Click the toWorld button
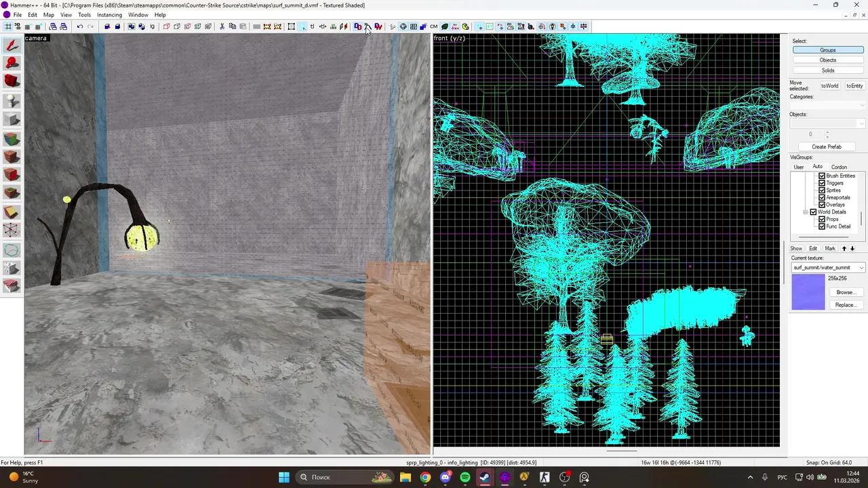Viewport: 868px width, 488px height. 829,86
